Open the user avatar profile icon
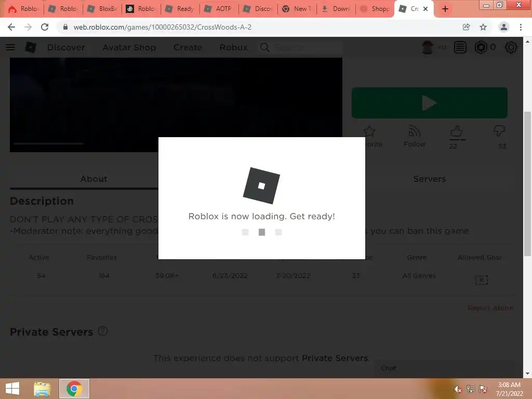The height and width of the screenshot is (399, 532). coord(428,47)
